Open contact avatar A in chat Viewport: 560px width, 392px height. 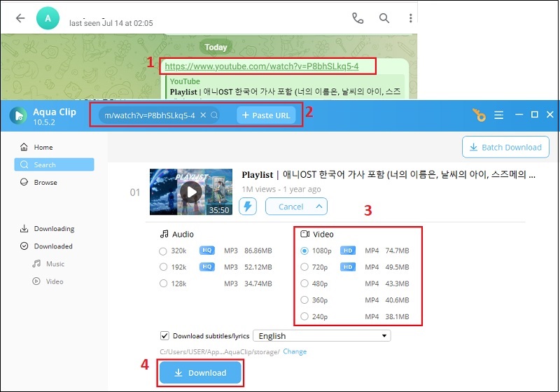click(48, 18)
